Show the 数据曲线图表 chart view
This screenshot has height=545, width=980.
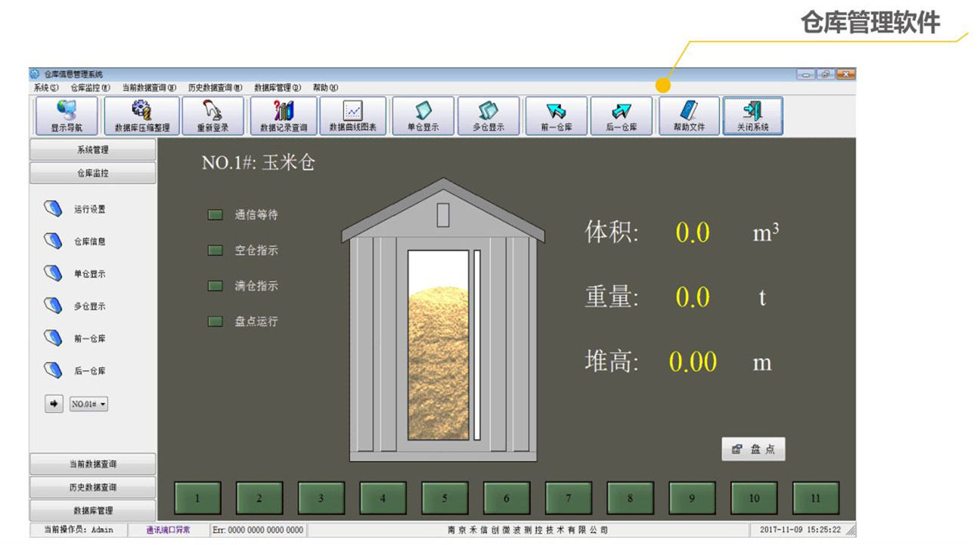352,116
